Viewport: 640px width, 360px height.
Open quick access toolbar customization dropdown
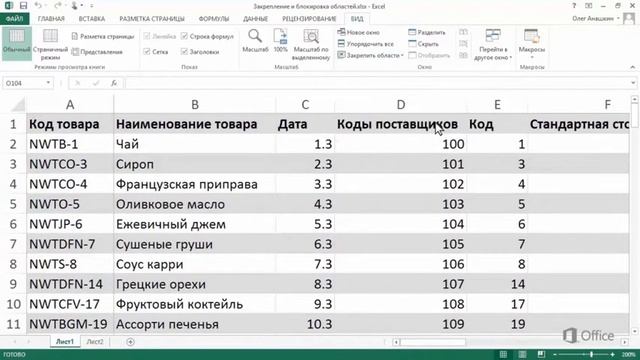[x=91, y=6]
